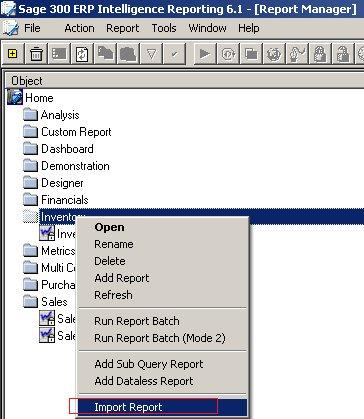364x419 pixels.
Task: Click the Copy toolbar icon
Action: click(x=105, y=54)
